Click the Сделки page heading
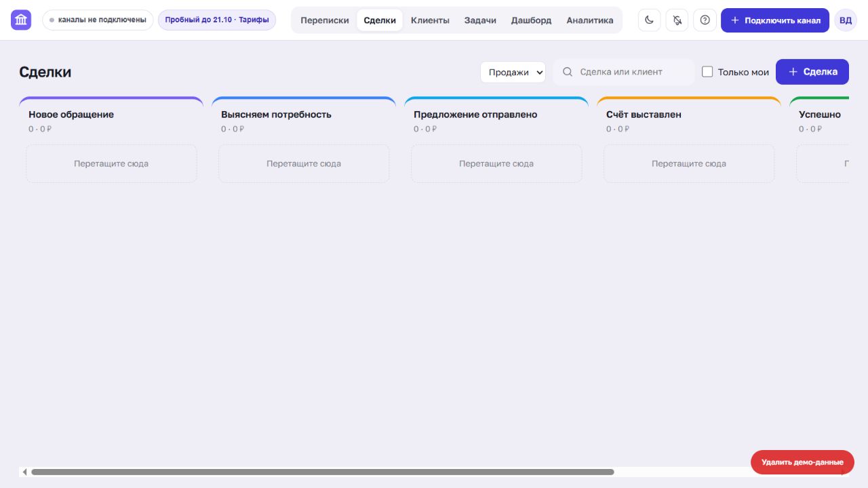Viewport: 868px width, 488px height. pyautogui.click(x=45, y=72)
